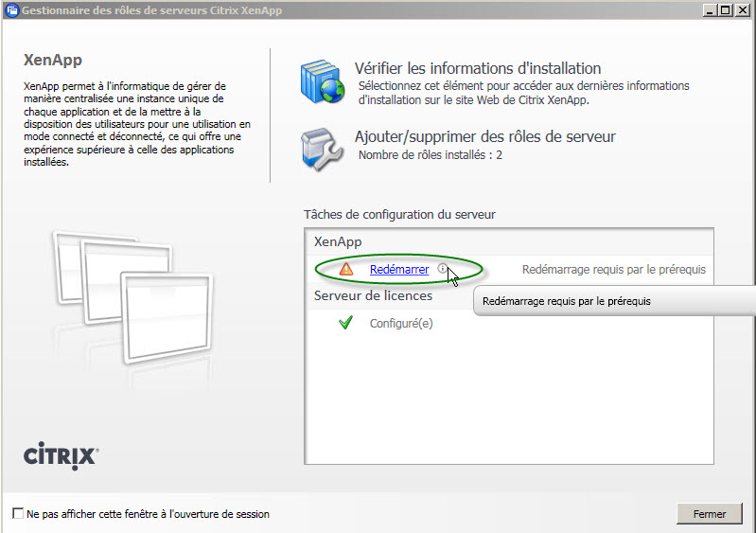Check Ne pas afficher cette fenêtre checkbox
The image size is (756, 533).
click(x=18, y=513)
